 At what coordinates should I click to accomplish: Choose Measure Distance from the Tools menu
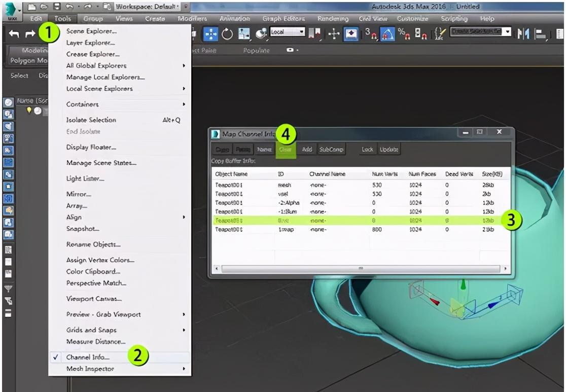point(120,341)
